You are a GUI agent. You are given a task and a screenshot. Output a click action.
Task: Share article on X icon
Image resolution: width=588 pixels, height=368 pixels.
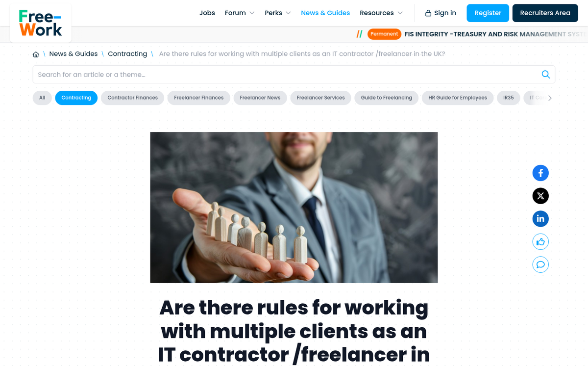pyautogui.click(x=540, y=196)
